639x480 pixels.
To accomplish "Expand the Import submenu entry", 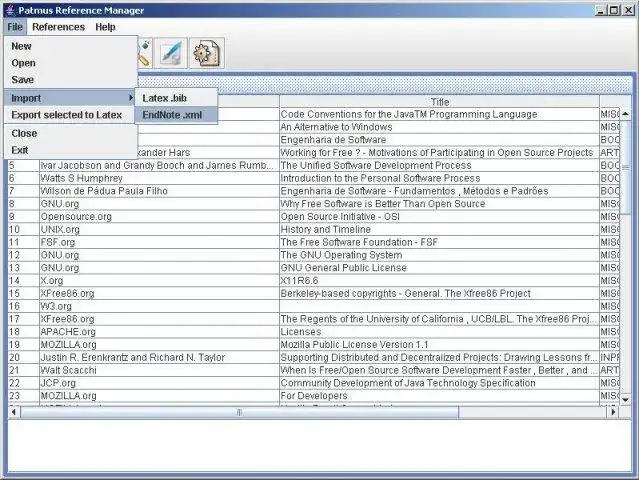I will coord(71,98).
